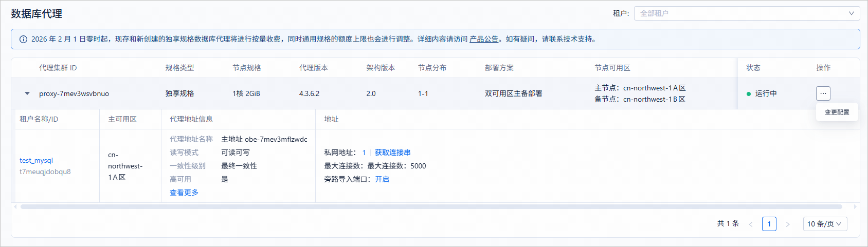The width and height of the screenshot is (868, 247).
Task: Click the right arrow of horizontal scrollbar
Action: click(855, 207)
